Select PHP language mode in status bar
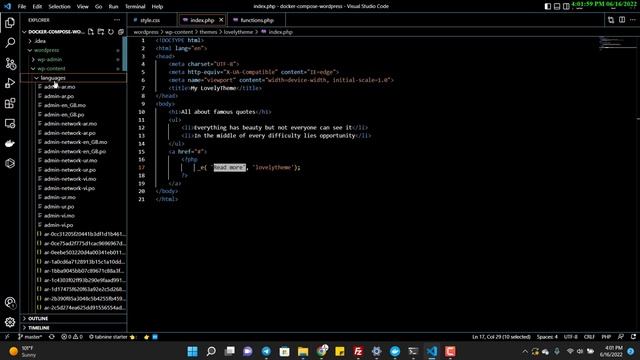 click(606, 337)
